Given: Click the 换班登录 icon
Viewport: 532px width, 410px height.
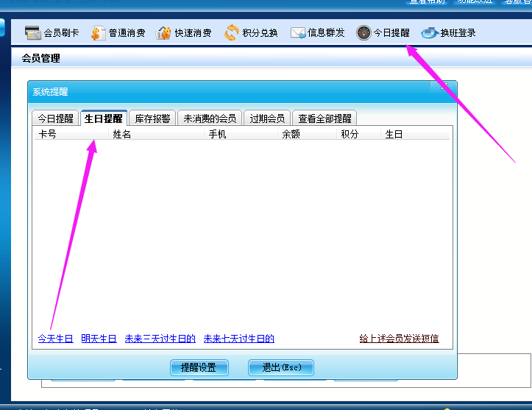Looking at the screenshot, I should point(430,33).
